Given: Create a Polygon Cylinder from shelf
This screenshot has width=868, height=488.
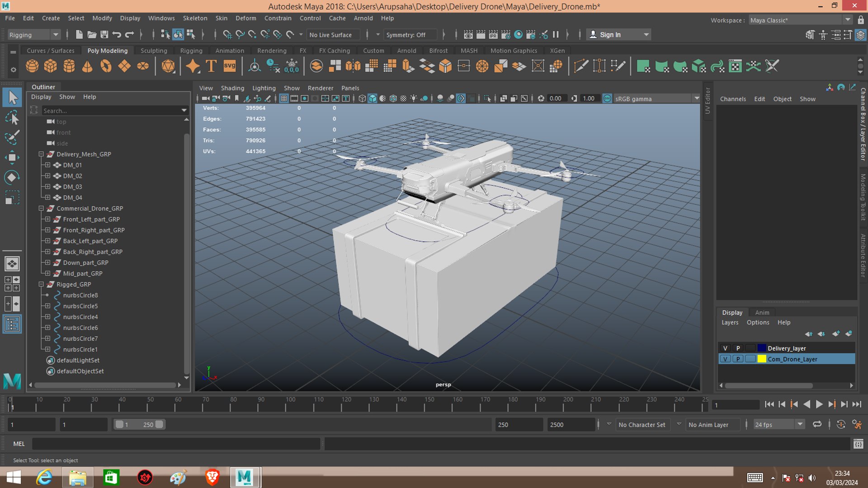Looking at the screenshot, I should click(69, 66).
